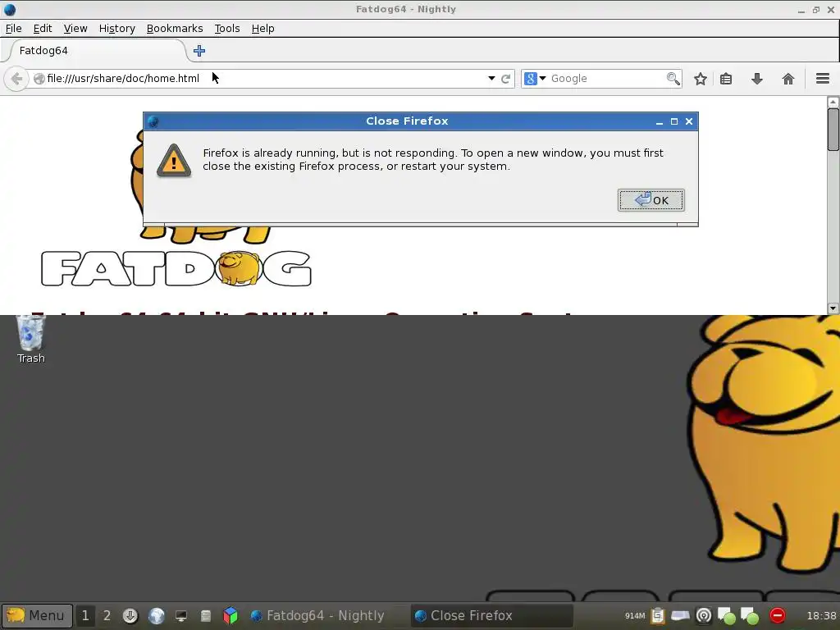This screenshot has width=840, height=630.
Task: Click the Fatdog logo image on page
Action: point(176,268)
